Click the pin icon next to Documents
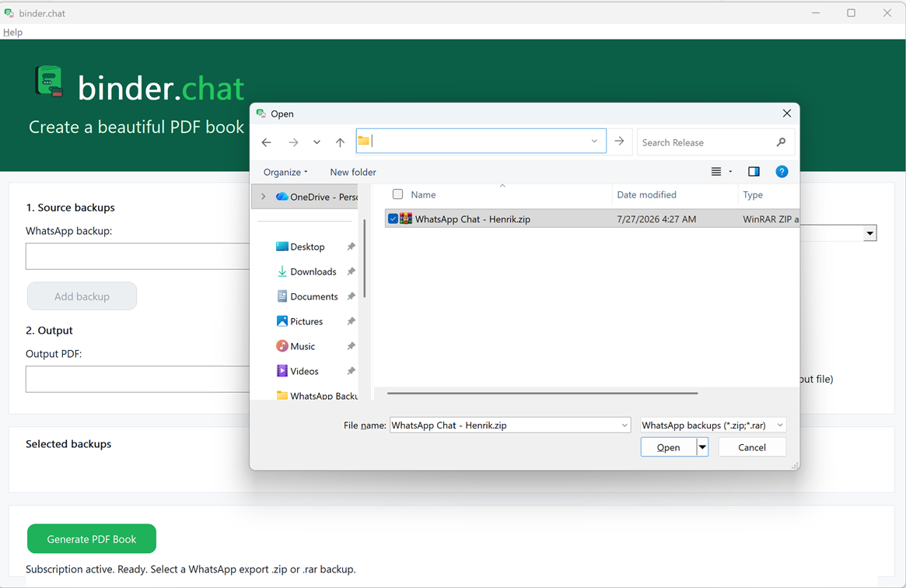Screen dimensions: 906x588 click(x=351, y=296)
